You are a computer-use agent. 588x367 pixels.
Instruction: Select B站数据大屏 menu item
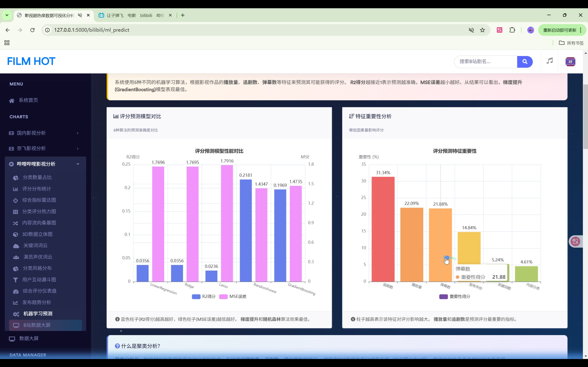(37, 325)
